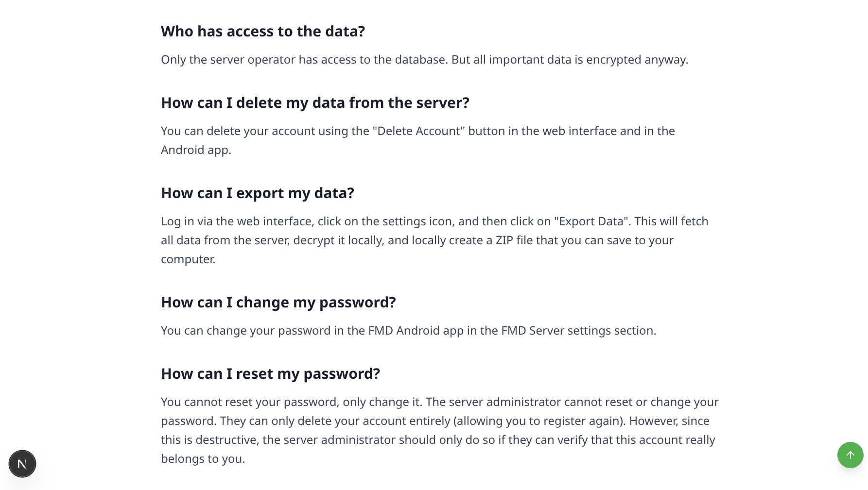The image size is (868, 490).
Task: Click the "Who has access to the data?" heading
Action: click(x=263, y=32)
